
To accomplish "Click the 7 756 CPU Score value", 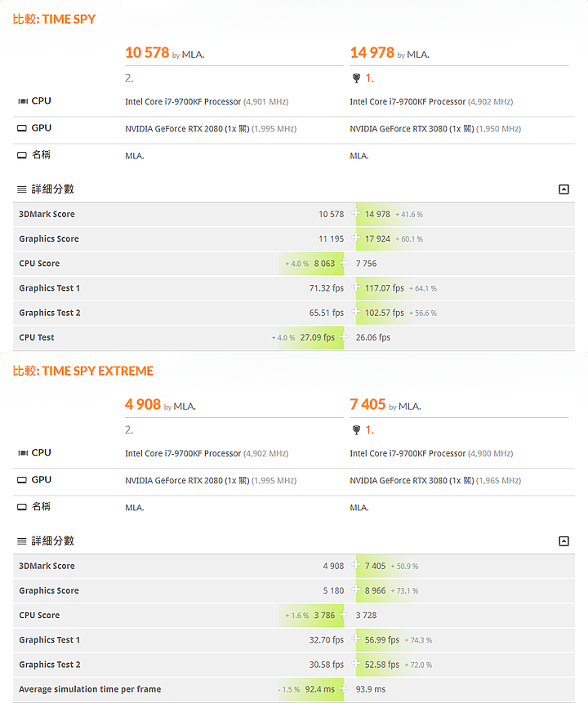I will click(367, 264).
